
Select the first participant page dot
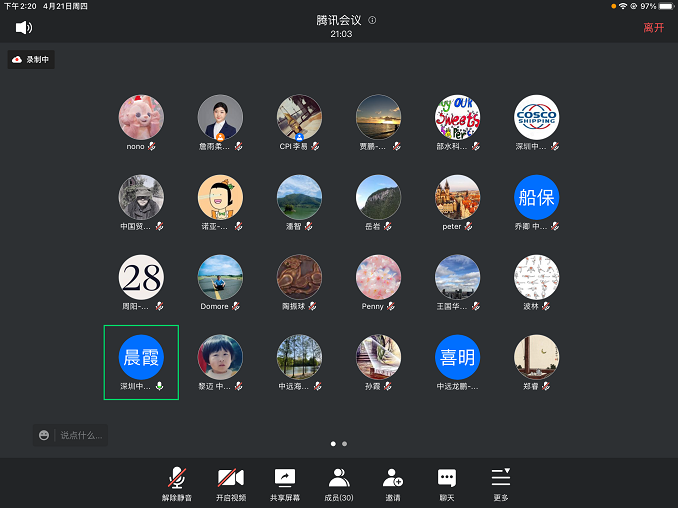pos(333,444)
